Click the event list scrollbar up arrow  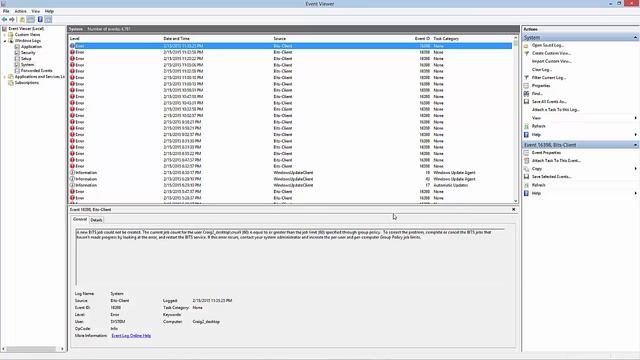point(516,38)
